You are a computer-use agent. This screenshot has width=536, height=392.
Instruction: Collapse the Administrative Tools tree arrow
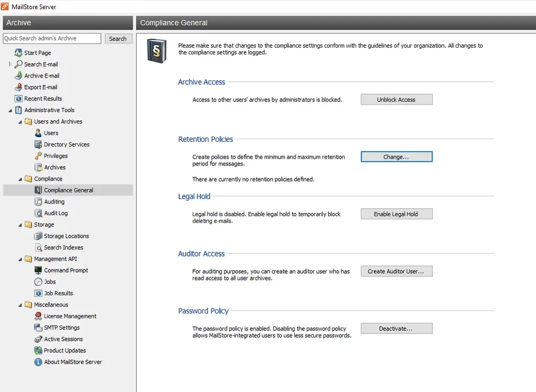(10, 110)
